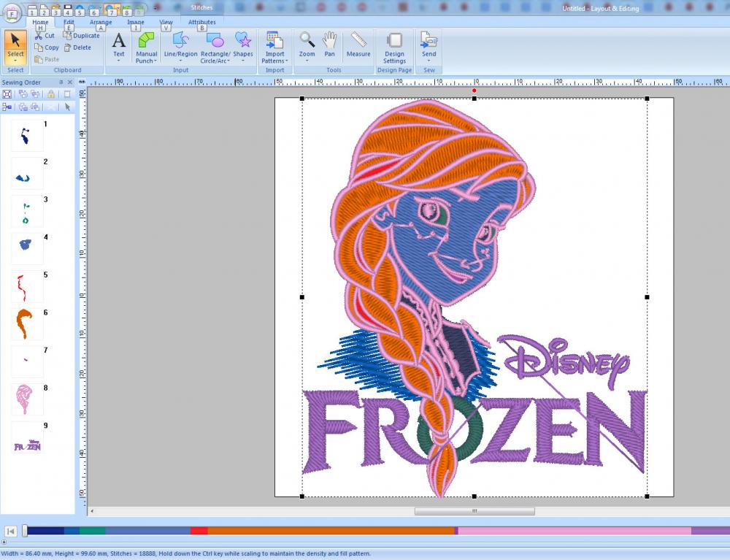Screen dimensions: 730x560
Task: Select sewing order thumbnail 8 pink outline
Action: coord(27,399)
